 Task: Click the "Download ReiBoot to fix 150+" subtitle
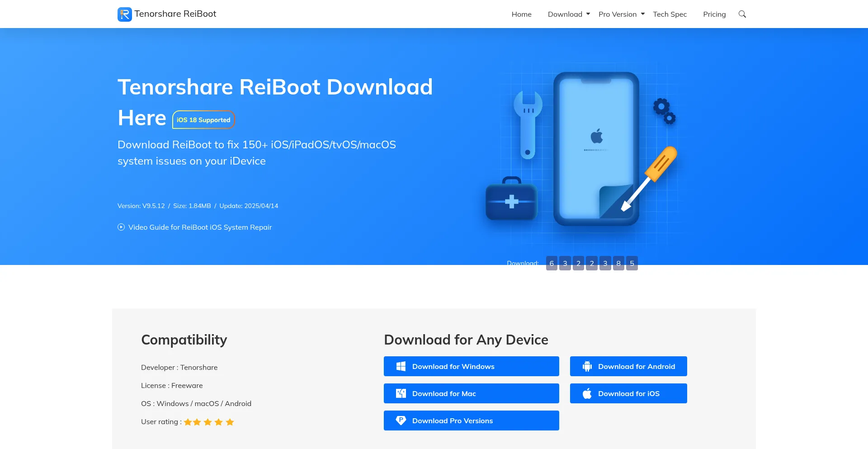tap(257, 153)
